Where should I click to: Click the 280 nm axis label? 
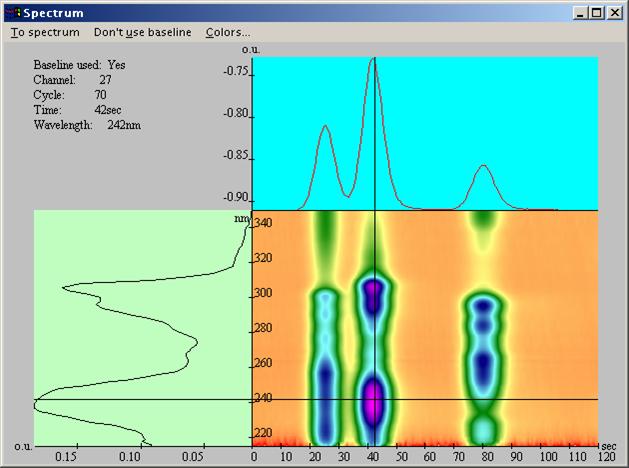tap(263, 328)
